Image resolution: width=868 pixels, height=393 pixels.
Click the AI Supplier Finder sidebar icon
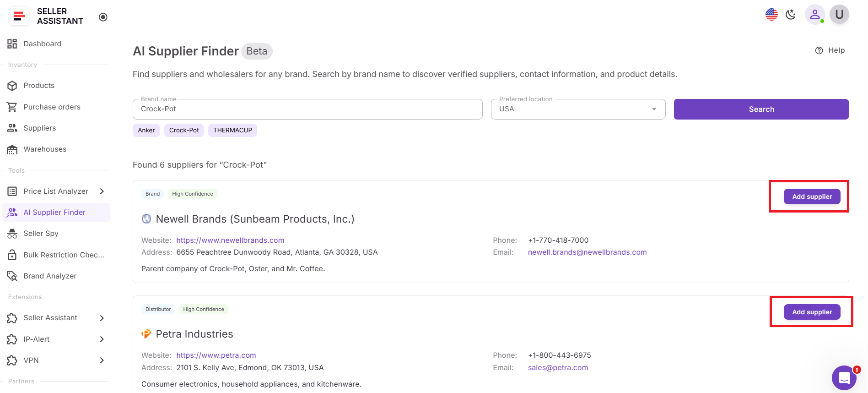pos(12,213)
